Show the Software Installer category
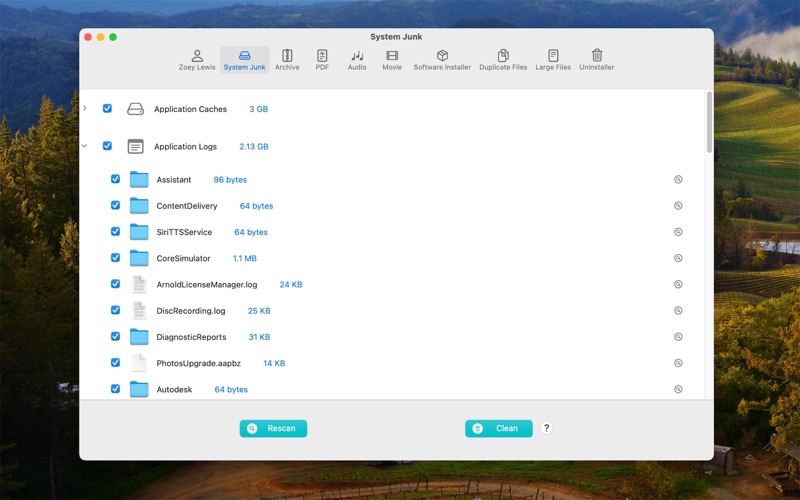This screenshot has width=800, height=500. 442,60
